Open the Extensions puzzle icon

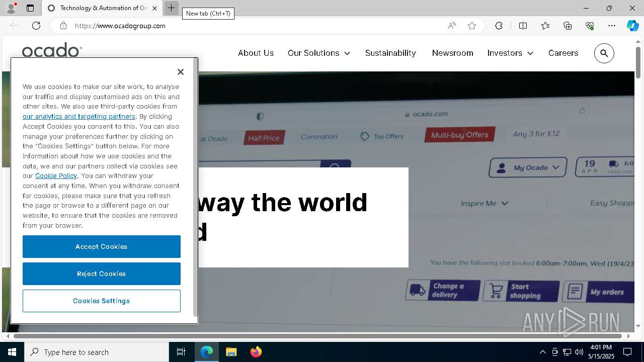point(499,26)
